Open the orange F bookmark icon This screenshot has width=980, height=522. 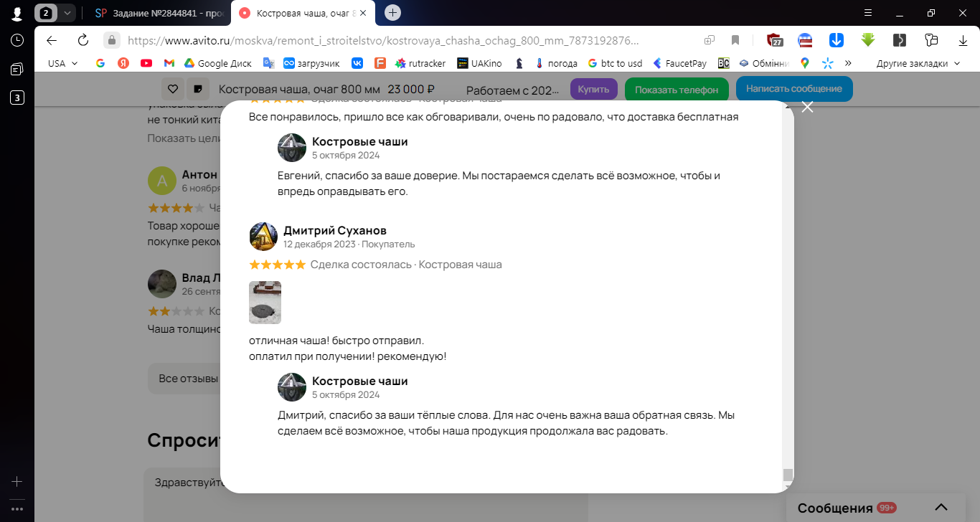380,63
